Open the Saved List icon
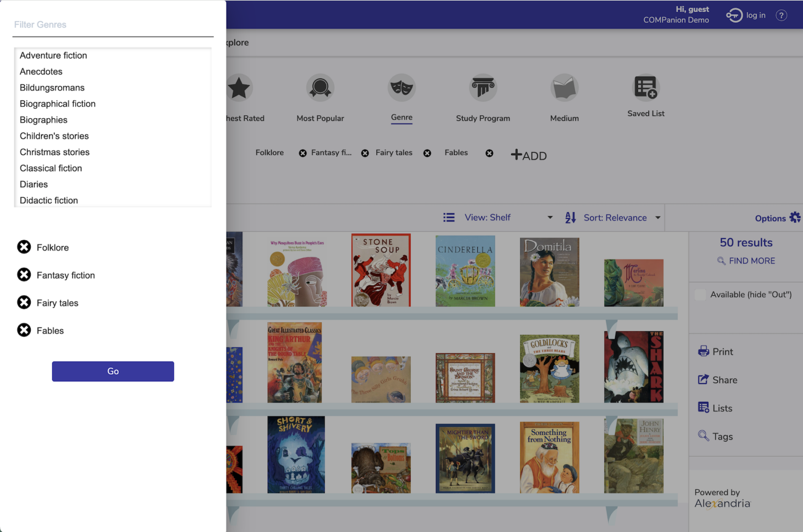The width and height of the screenshot is (803, 532). (x=646, y=88)
